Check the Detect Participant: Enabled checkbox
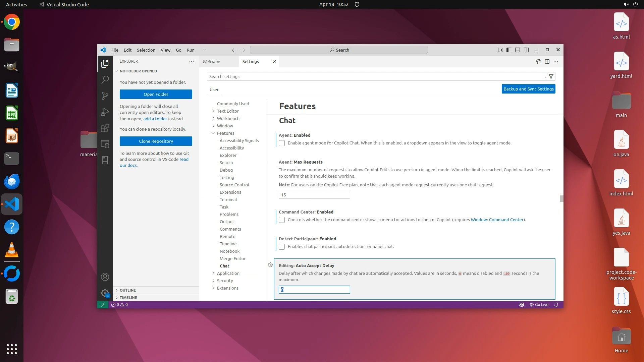Viewport: 644px width, 362px height. pyautogui.click(x=282, y=247)
